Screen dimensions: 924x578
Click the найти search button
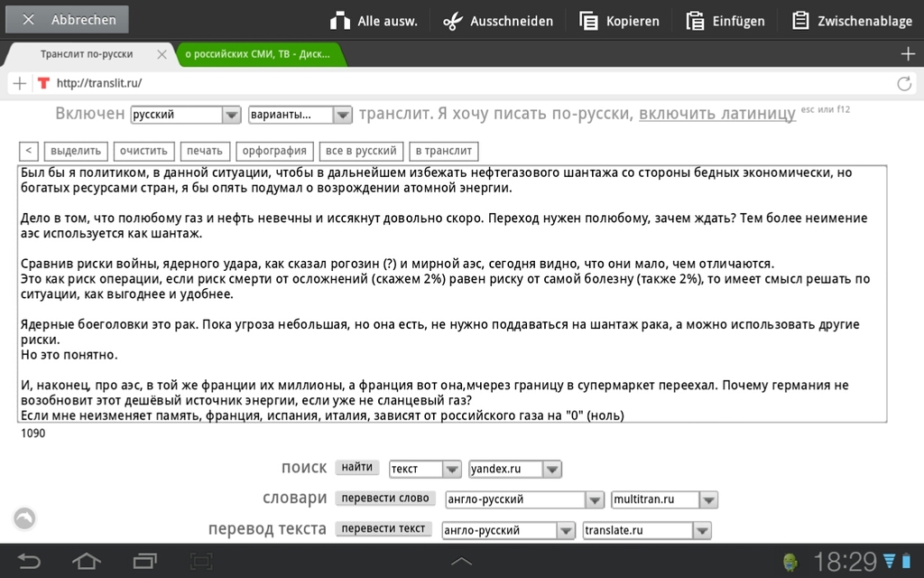pos(357,467)
